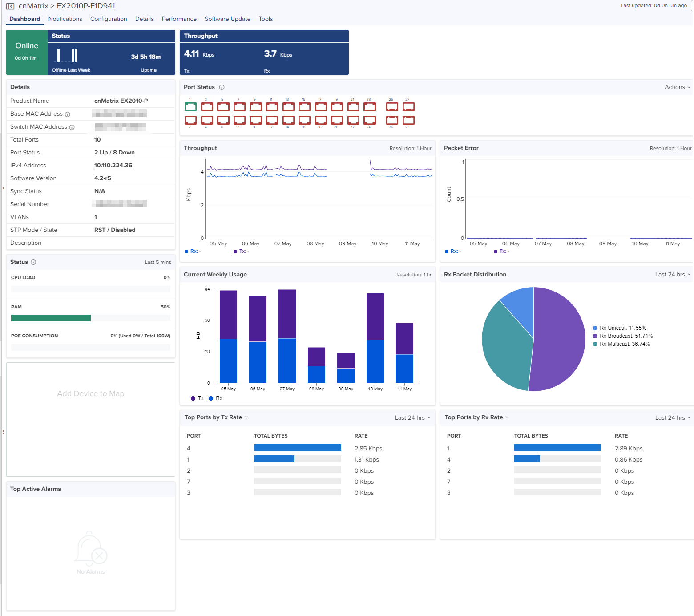Select port 8 icon in Port Status
This screenshot has height=616, width=694.
point(239,120)
